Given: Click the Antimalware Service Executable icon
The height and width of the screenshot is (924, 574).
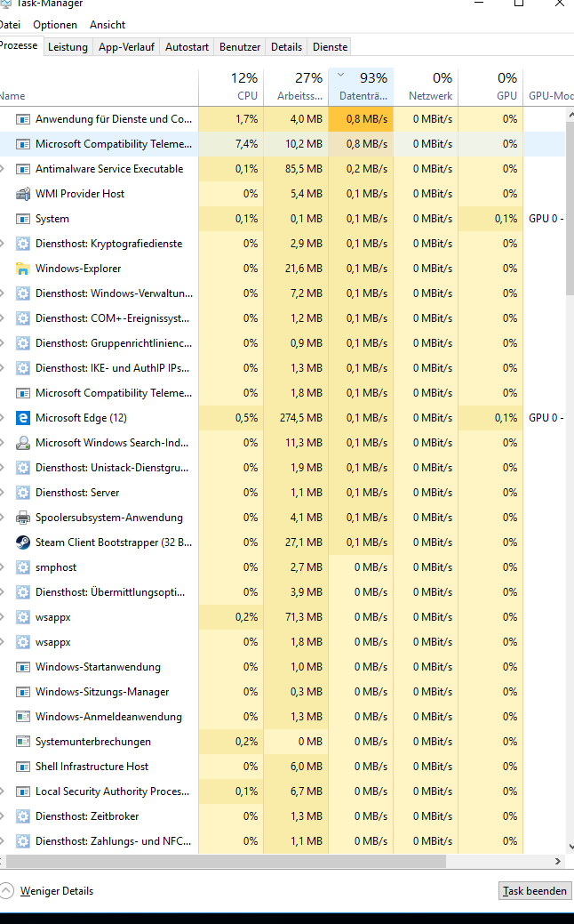Looking at the screenshot, I should [x=23, y=169].
